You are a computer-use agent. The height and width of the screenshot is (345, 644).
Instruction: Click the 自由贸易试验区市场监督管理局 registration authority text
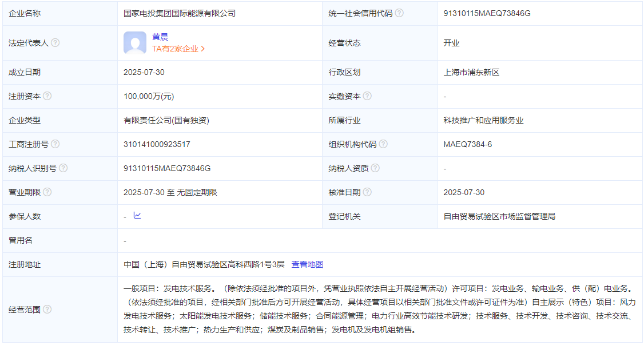pos(499,216)
